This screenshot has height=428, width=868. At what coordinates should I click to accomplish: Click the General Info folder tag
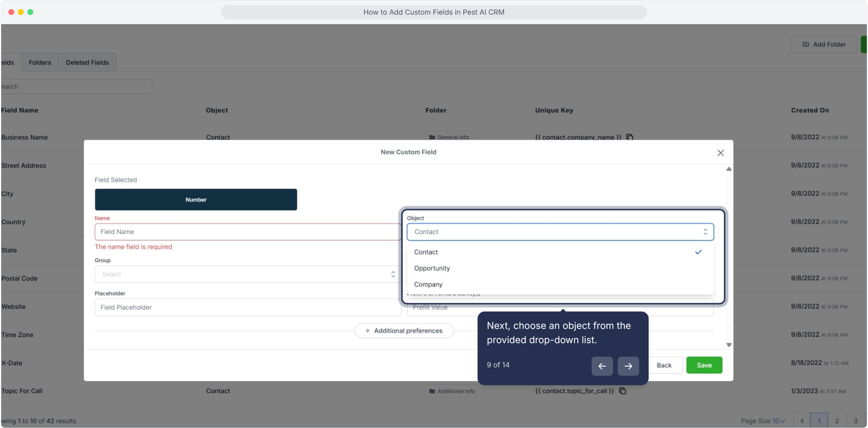pyautogui.click(x=449, y=137)
